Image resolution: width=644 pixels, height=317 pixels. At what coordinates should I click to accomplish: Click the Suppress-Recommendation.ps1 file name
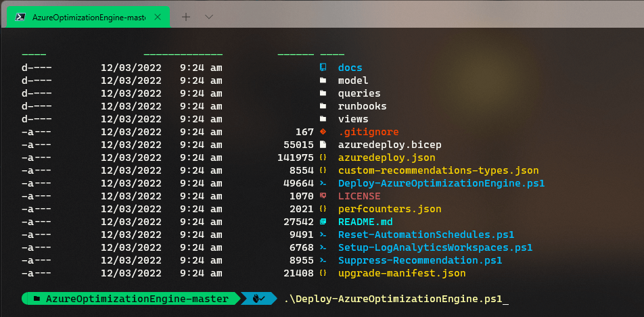coord(420,260)
